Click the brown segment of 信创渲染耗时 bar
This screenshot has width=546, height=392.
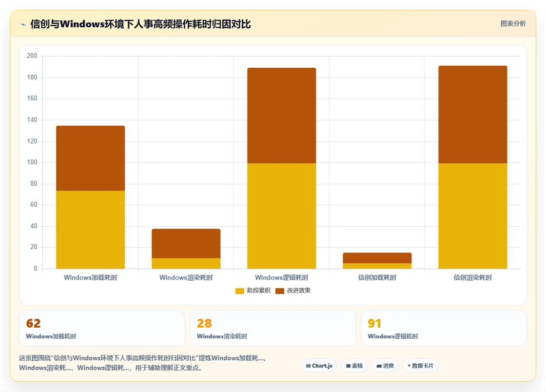[x=473, y=115]
